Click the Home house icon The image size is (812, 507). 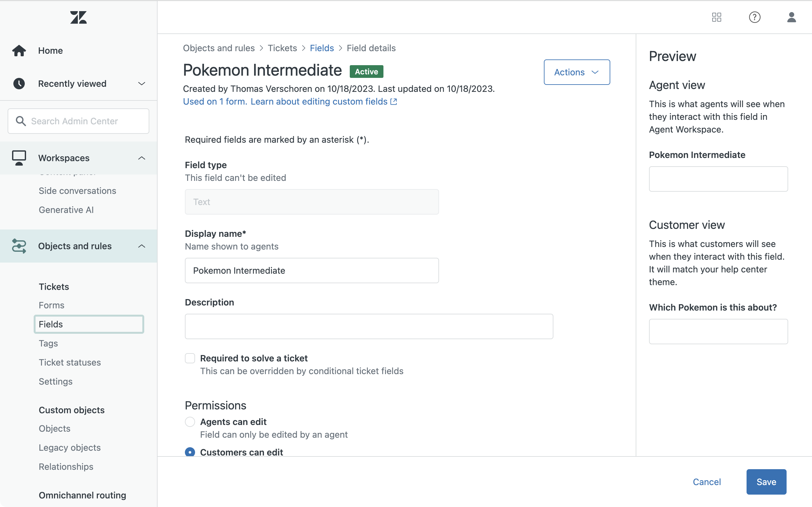(19, 51)
